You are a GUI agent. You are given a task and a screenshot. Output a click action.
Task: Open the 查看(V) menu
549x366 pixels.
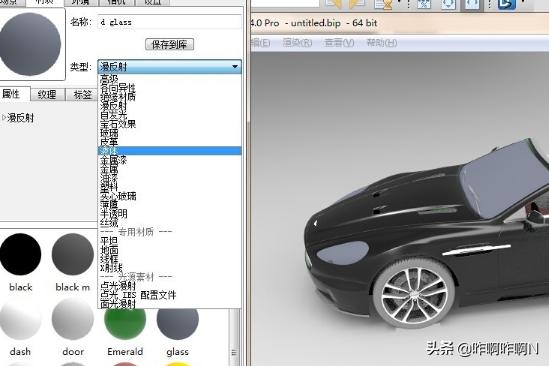pos(339,43)
